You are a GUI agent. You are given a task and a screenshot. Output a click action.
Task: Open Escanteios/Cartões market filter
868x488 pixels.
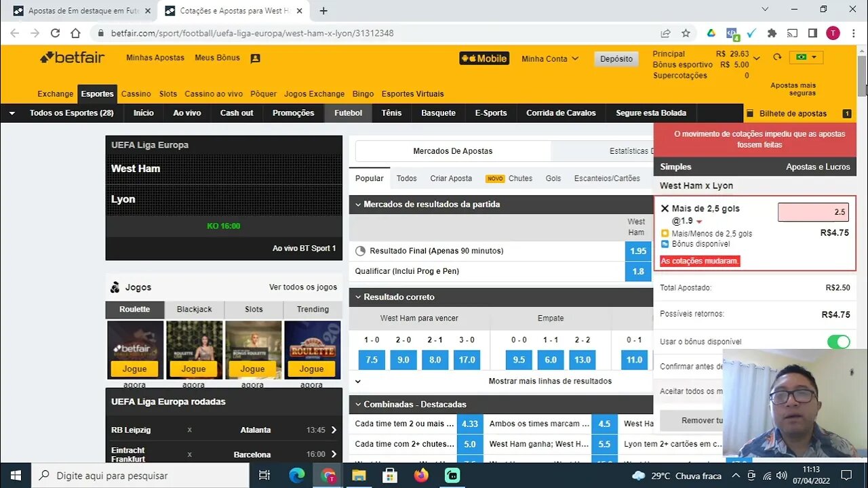(607, 178)
